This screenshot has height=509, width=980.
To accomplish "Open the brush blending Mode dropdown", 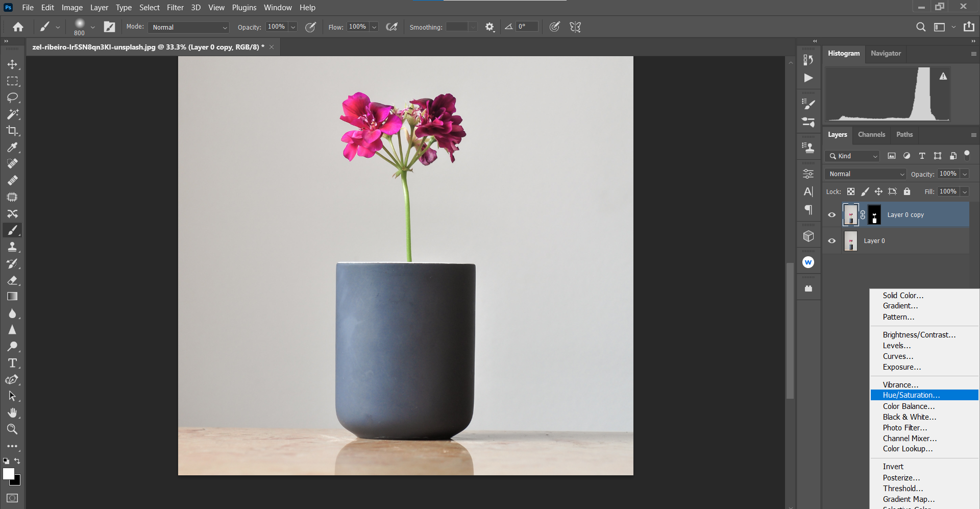I will 189,27.
